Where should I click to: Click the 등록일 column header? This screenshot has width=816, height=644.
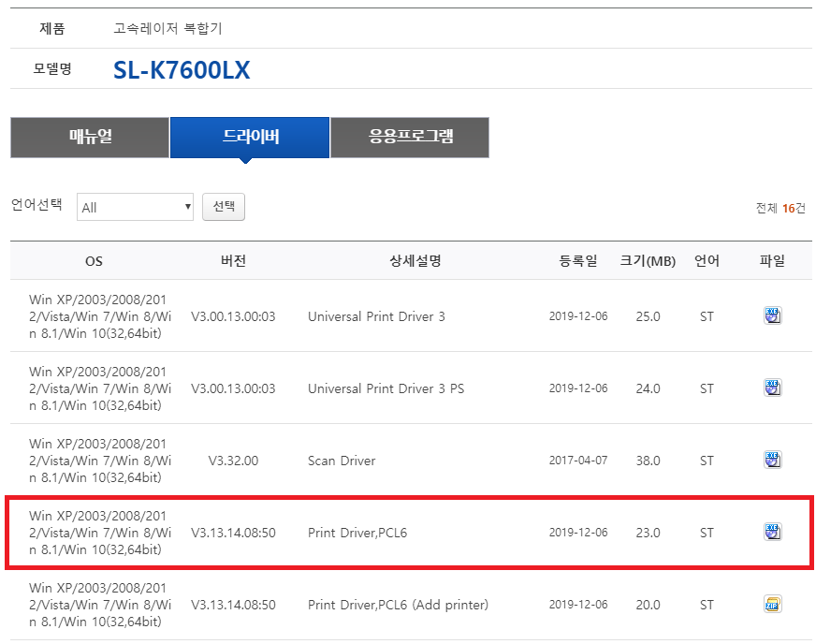[x=578, y=260]
